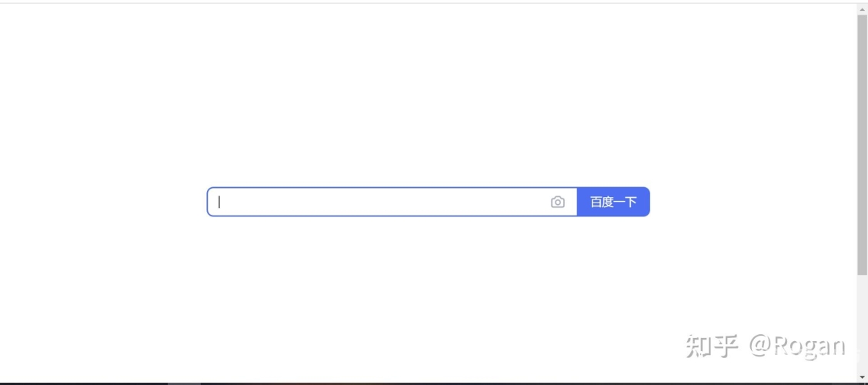Click the 百度一下 search button
868x385 pixels.
click(613, 202)
